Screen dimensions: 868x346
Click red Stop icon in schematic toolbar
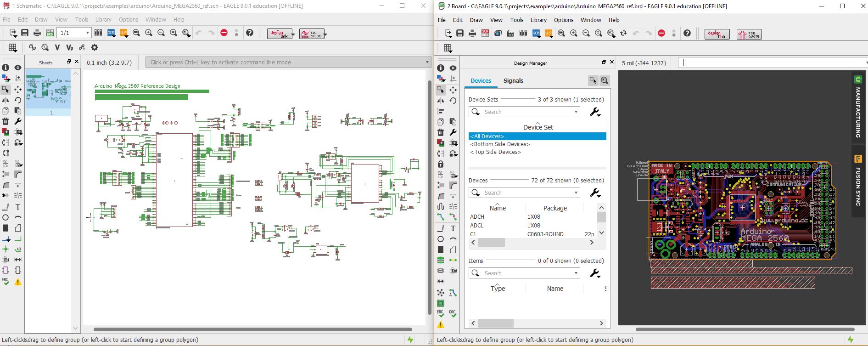pos(224,33)
